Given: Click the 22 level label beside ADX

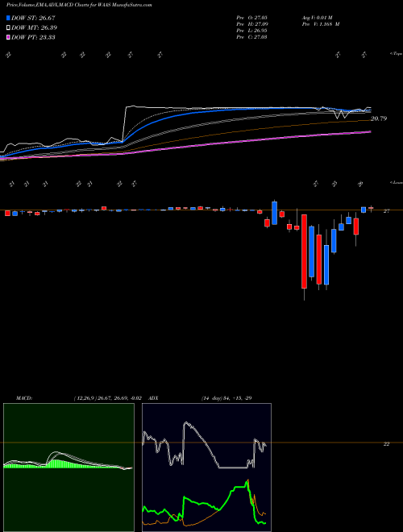Looking at the screenshot, I should (x=386, y=444).
